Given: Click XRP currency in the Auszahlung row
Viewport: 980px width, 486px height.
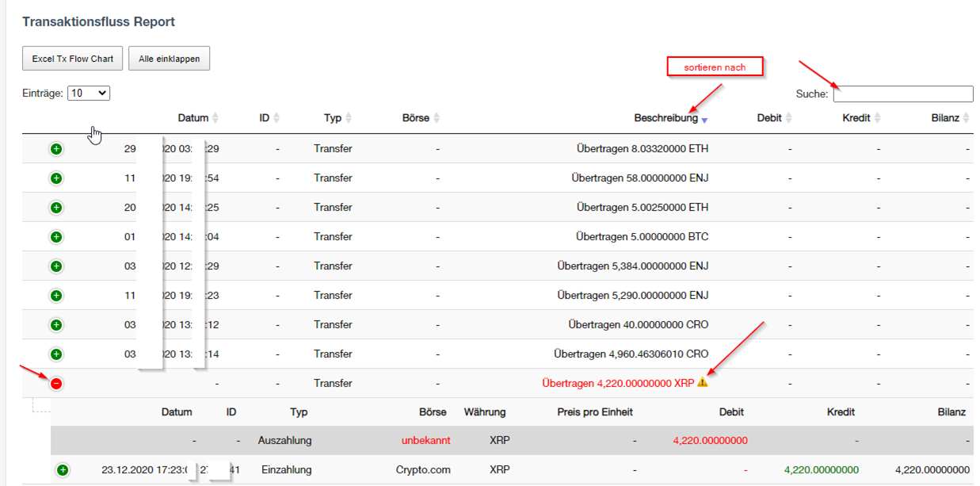Looking at the screenshot, I should (500, 441).
